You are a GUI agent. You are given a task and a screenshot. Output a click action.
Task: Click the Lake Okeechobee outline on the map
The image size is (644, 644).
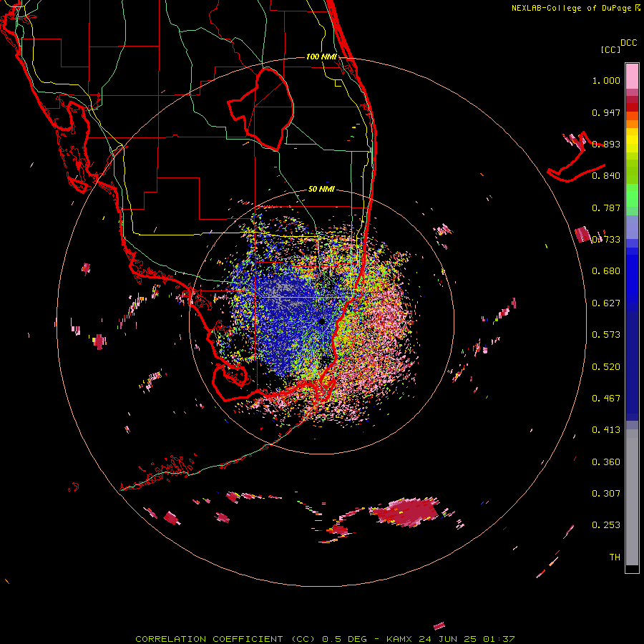point(261,109)
